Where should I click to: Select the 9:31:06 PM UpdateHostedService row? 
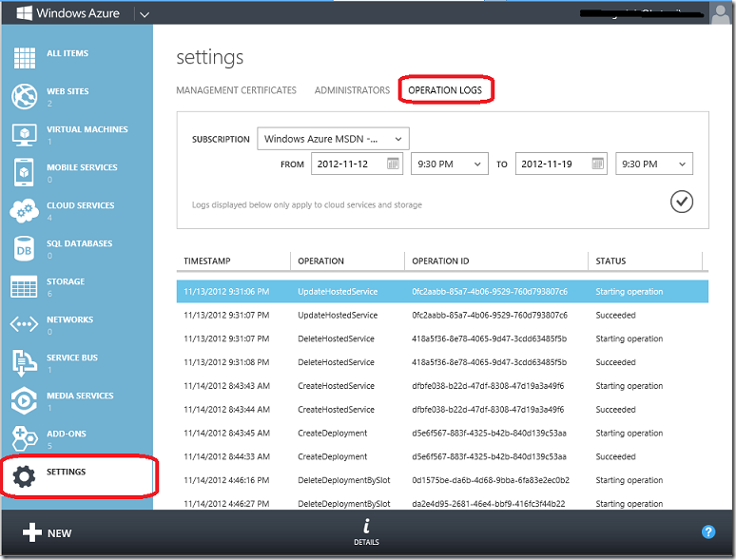tap(442, 292)
